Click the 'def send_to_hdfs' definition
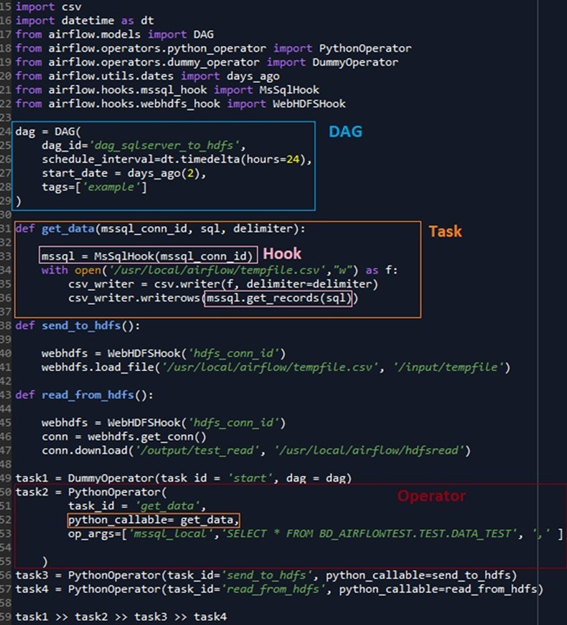Image resolution: width=567 pixels, height=625 pixels. tap(78, 326)
